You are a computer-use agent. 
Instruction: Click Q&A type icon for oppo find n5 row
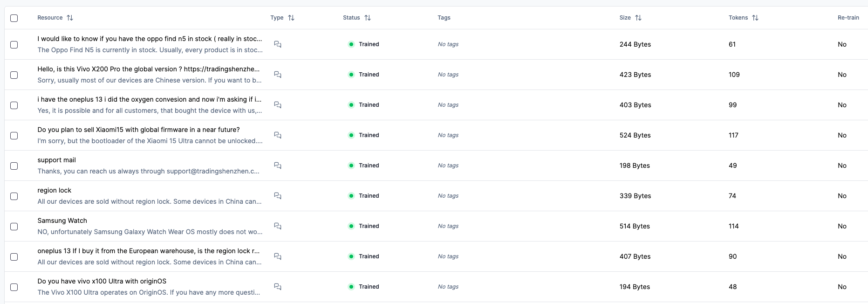(278, 44)
